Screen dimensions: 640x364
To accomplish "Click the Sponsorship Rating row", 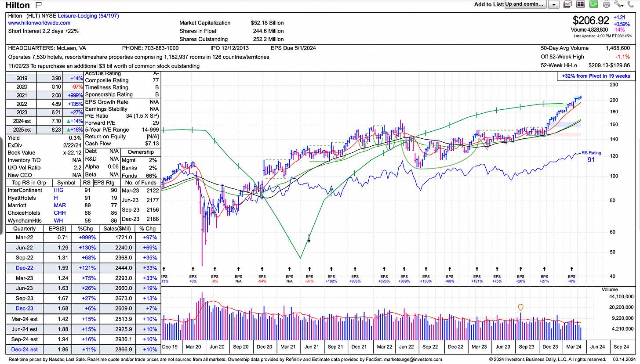I will tap(122, 94).
